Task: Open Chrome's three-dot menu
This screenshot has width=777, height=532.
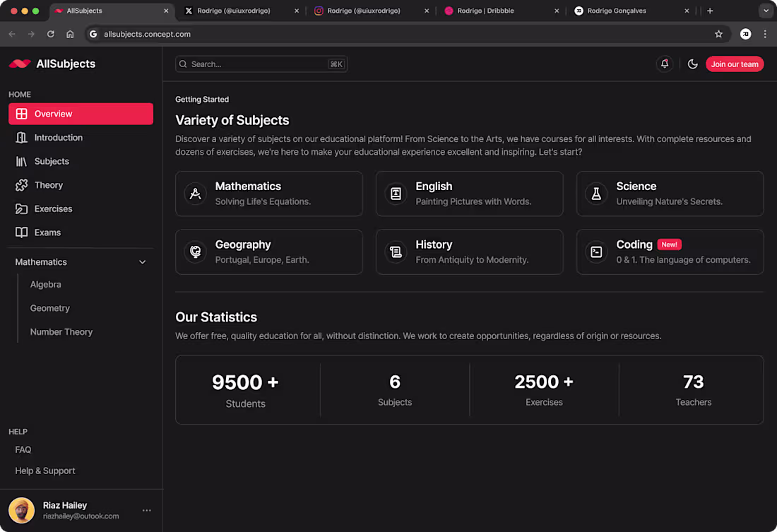Action: [765, 34]
